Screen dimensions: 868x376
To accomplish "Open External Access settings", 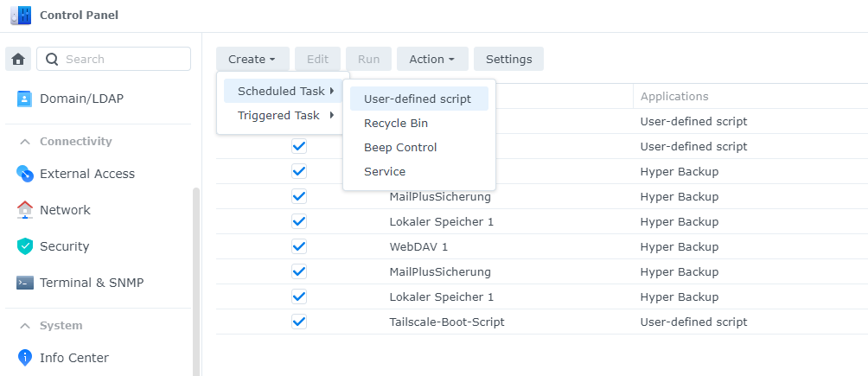I will (87, 174).
